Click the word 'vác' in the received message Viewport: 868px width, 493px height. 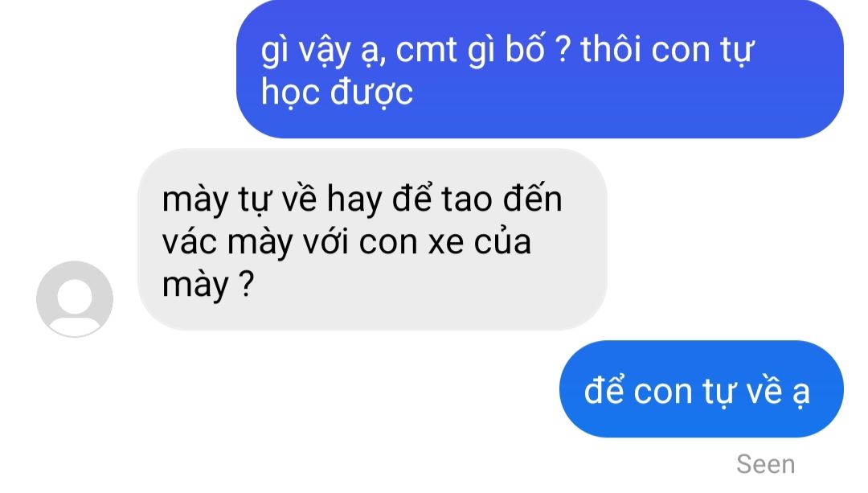[190, 241]
